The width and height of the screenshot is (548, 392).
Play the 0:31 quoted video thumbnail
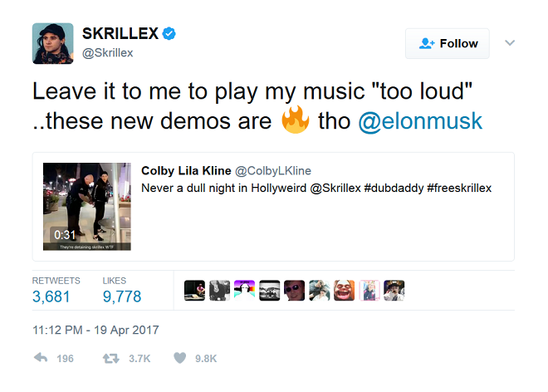87,206
